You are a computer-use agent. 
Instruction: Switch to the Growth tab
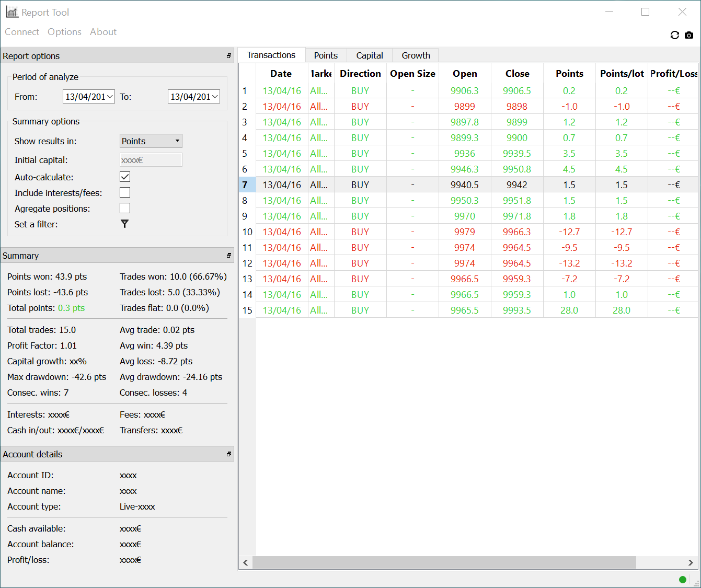[416, 55]
